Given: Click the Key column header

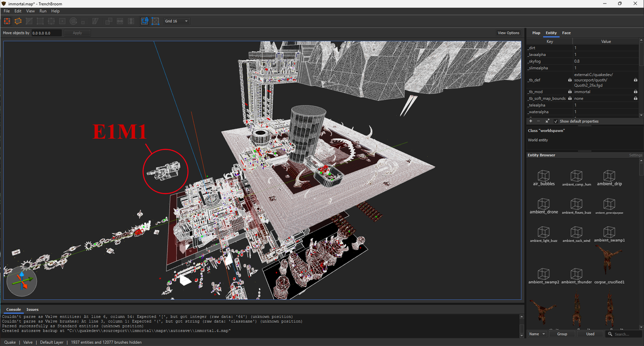Looking at the screenshot, I should pyautogui.click(x=549, y=41).
